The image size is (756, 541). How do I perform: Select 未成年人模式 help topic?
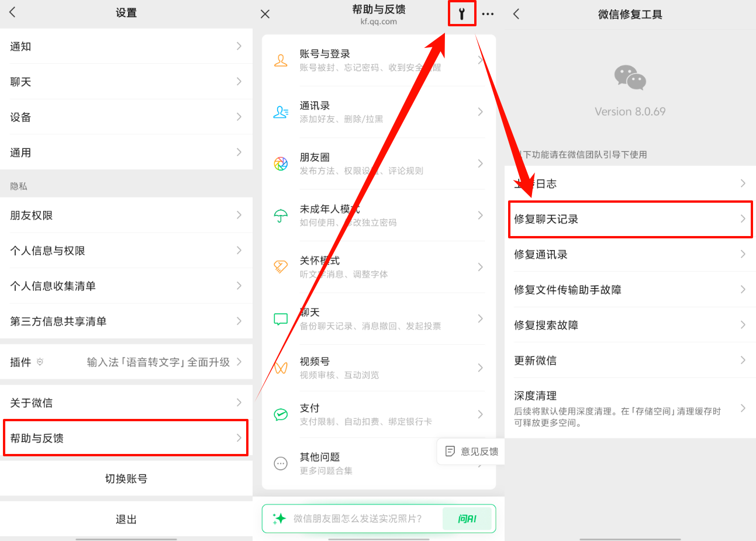point(379,216)
